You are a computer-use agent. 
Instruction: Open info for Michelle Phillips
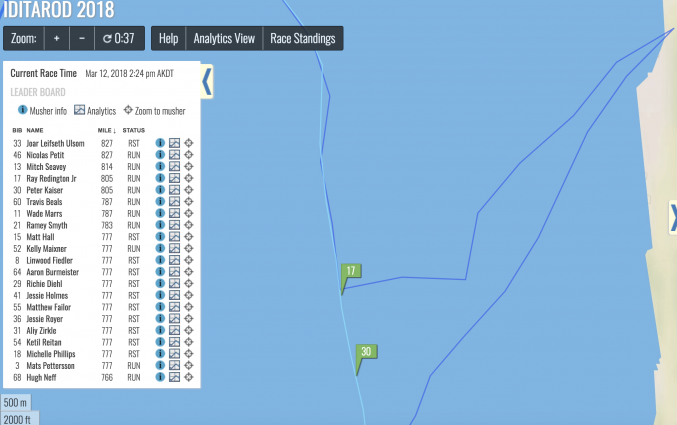(160, 353)
